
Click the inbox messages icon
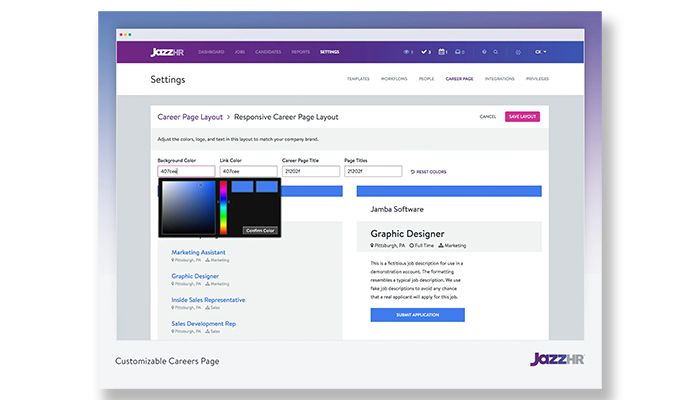coord(458,51)
